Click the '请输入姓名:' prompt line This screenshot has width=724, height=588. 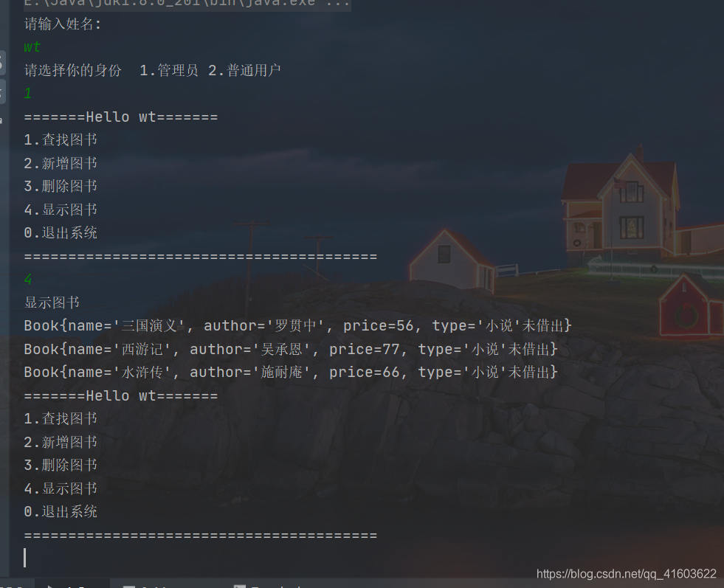click(x=62, y=24)
